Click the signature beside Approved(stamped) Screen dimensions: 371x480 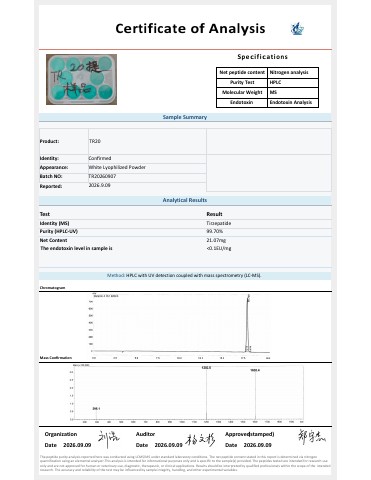click(312, 437)
